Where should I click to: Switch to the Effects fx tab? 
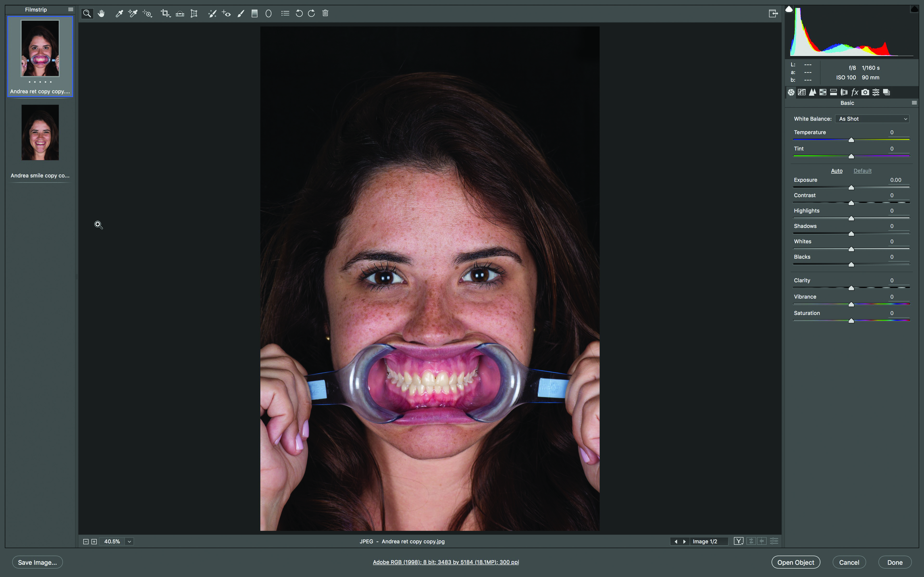(x=855, y=92)
